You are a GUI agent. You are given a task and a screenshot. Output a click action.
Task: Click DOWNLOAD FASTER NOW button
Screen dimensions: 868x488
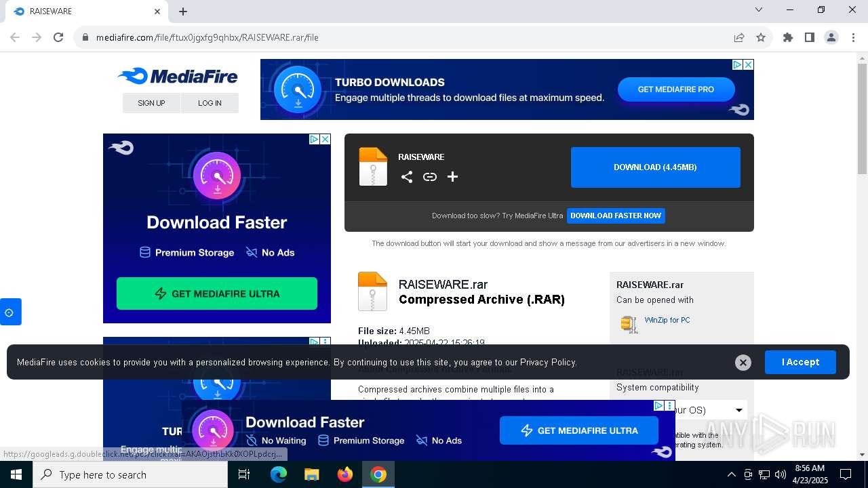tap(616, 216)
